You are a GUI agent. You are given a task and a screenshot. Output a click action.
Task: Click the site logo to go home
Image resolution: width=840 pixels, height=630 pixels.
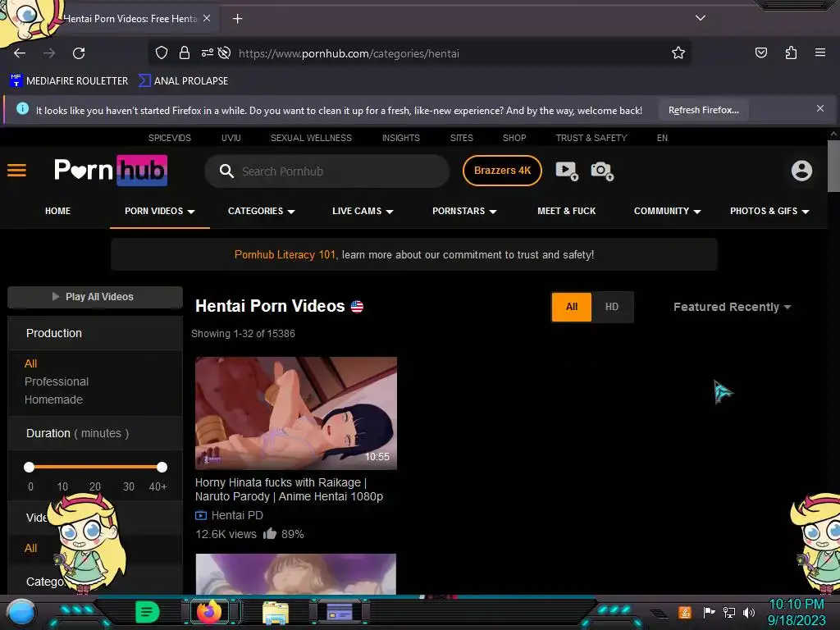pyautogui.click(x=111, y=171)
